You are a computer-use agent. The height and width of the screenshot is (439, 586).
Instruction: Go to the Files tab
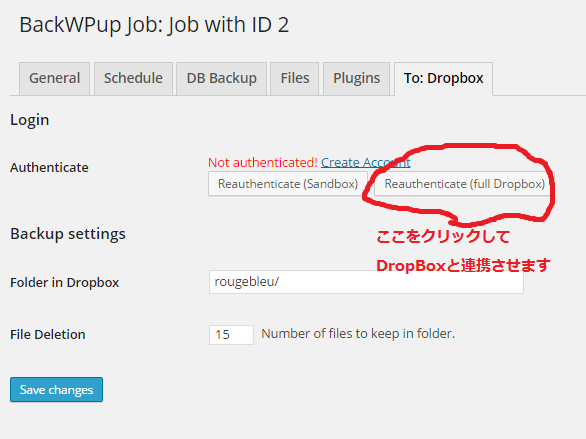[295, 78]
